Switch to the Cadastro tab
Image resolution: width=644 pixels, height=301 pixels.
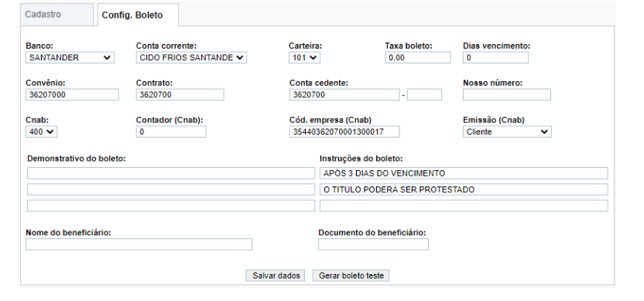57,15
